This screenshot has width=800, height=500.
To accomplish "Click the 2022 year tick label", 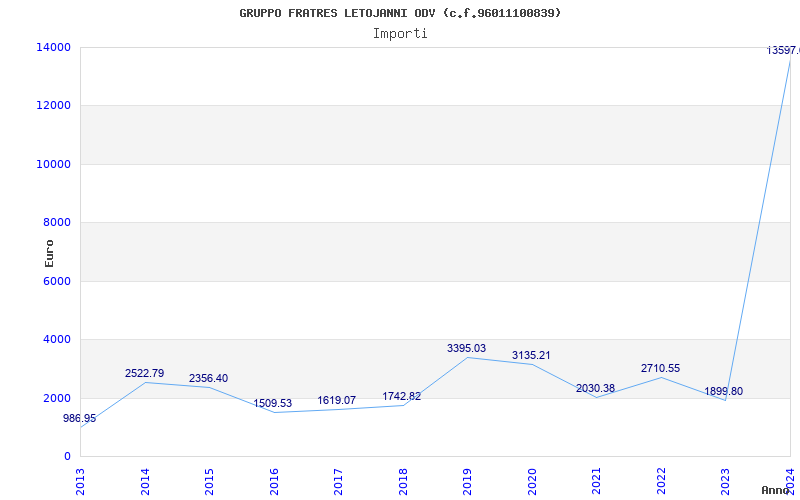I will coord(662,481).
